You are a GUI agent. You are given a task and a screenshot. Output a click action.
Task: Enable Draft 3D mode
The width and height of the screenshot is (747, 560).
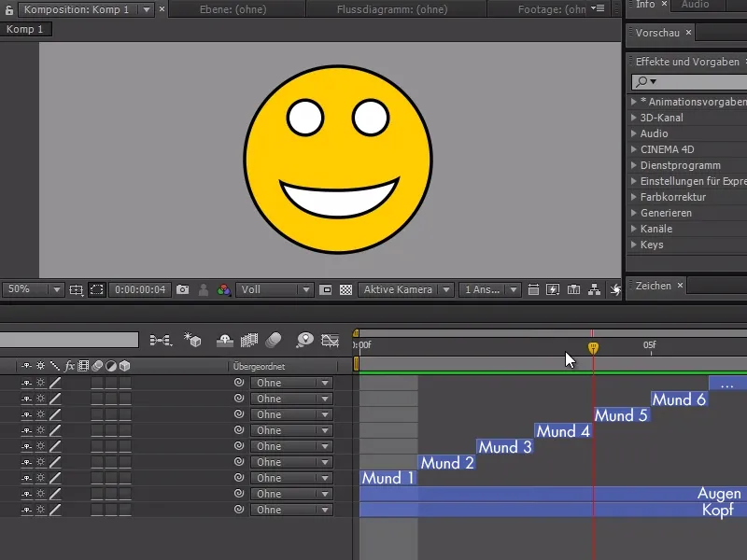[x=193, y=341]
